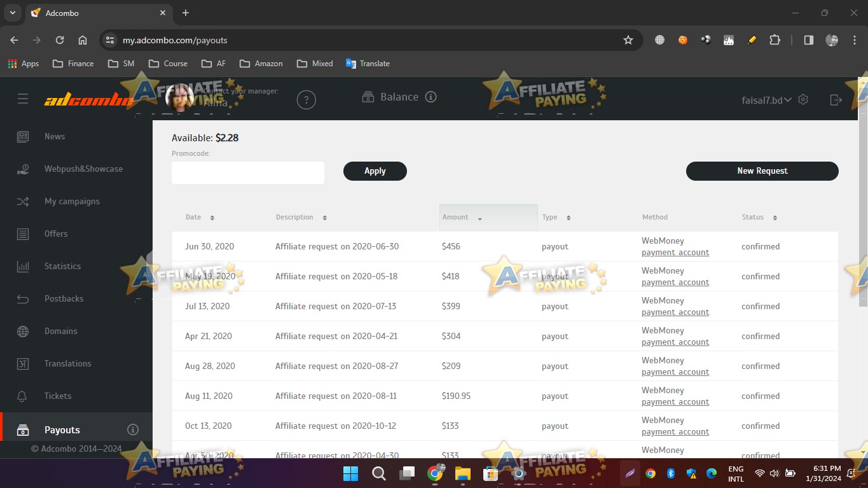This screenshot has width=868, height=488.
Task: Click the $190.95 amount cell
Action: tap(457, 396)
